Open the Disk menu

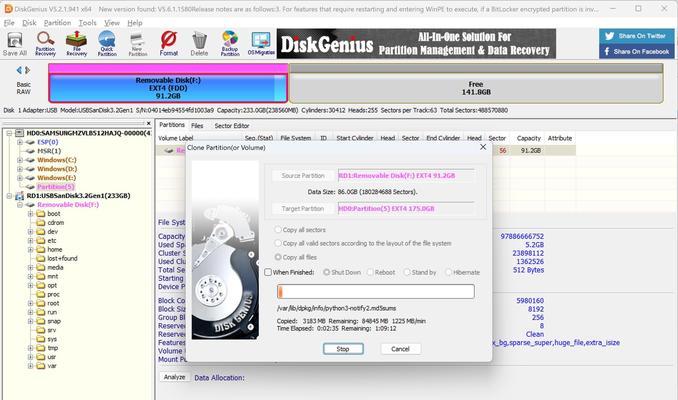pyautogui.click(x=29, y=23)
